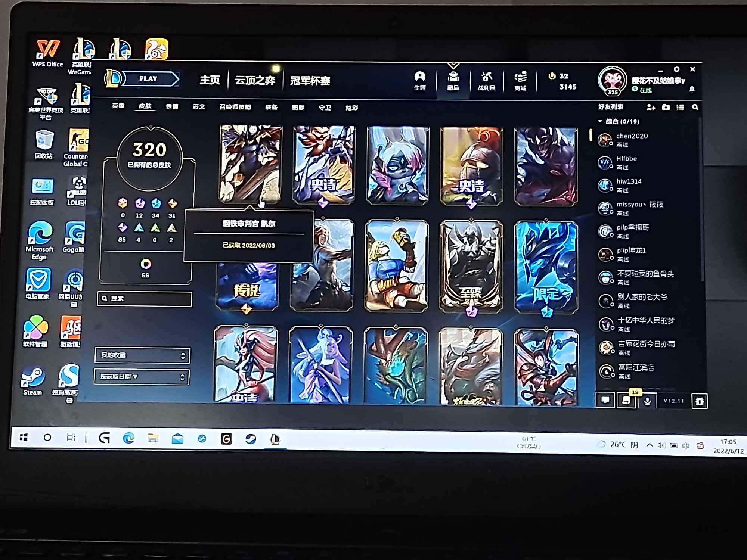Click the notification bell icon

[x=692, y=90]
